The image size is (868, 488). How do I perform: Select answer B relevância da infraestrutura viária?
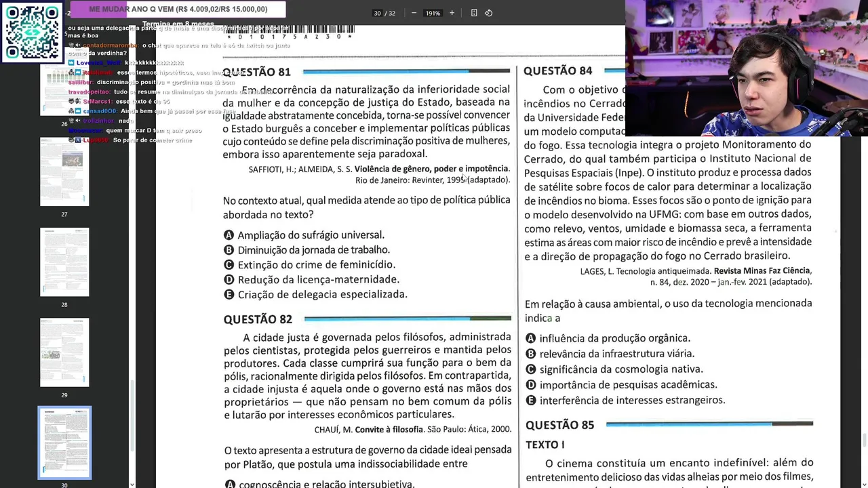(x=610, y=354)
